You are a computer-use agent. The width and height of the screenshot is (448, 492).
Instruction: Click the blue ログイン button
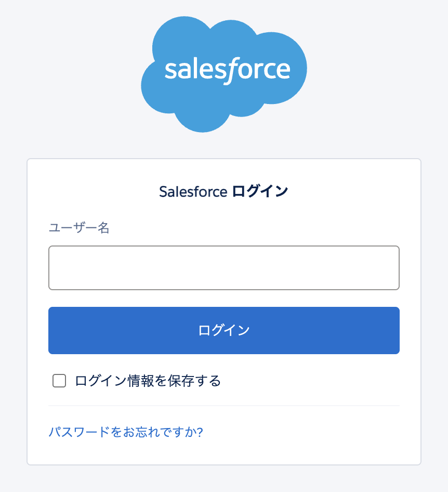point(224,330)
